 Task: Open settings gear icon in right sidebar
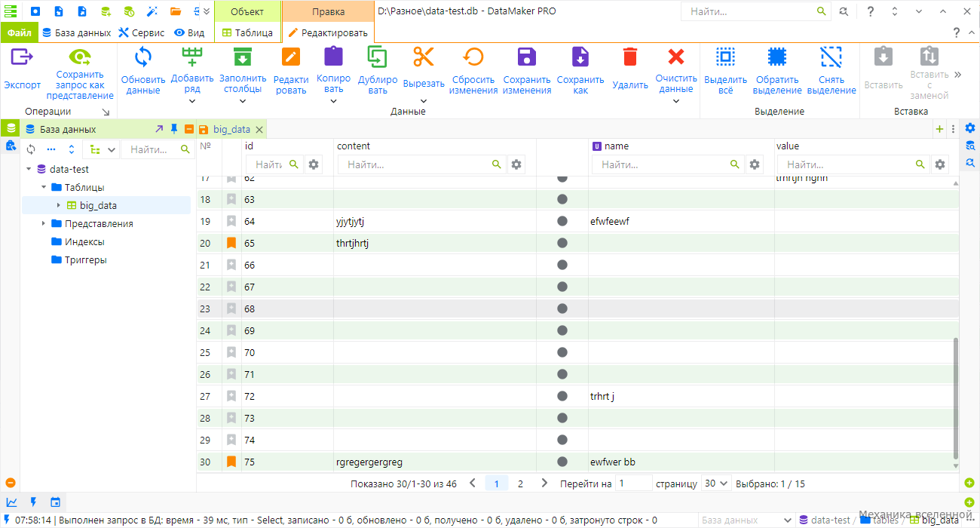coord(970,127)
